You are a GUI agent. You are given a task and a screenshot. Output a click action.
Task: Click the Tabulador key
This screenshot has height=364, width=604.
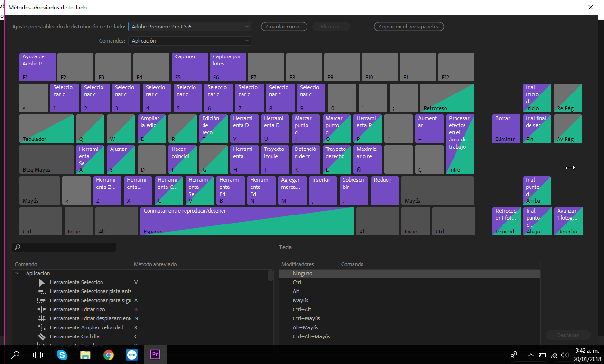(x=46, y=129)
